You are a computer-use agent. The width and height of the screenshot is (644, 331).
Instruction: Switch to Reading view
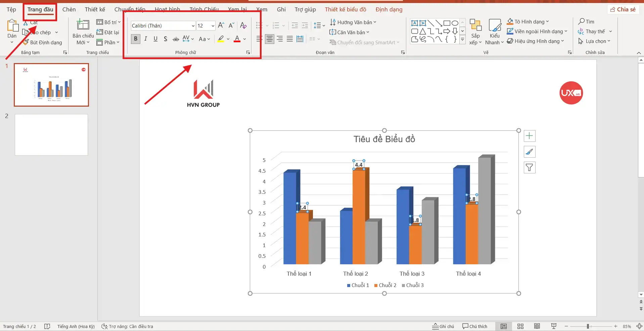point(537,326)
